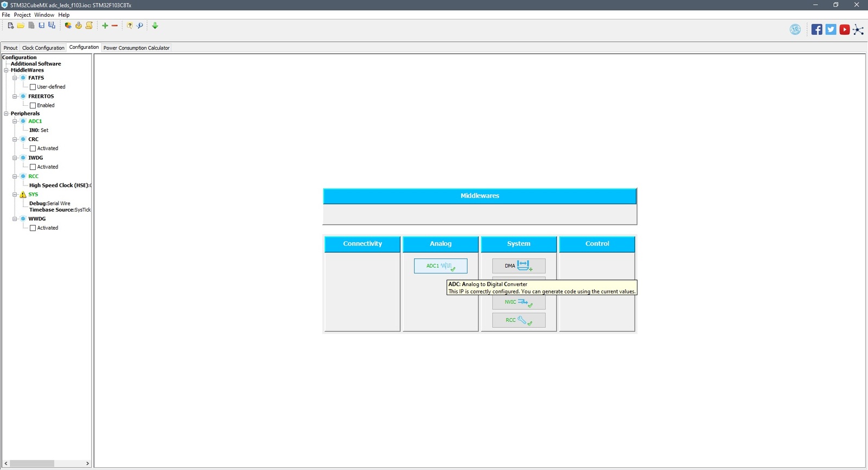868x470 pixels.
Task: Open the Facebook link icon
Action: (817, 29)
